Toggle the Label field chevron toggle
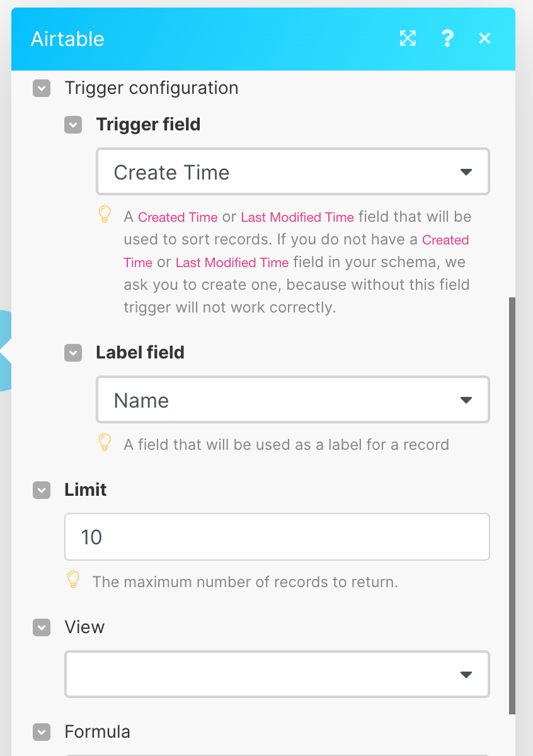This screenshot has width=533, height=756. (73, 353)
